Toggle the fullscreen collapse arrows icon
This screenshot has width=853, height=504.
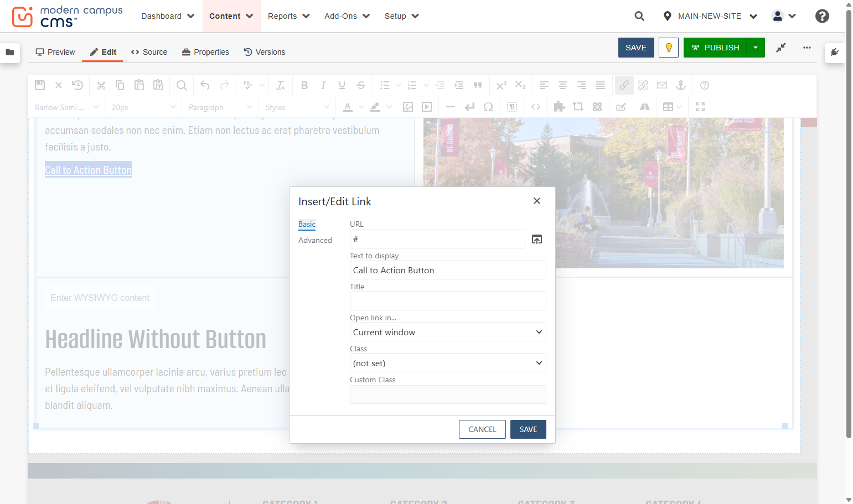click(781, 48)
